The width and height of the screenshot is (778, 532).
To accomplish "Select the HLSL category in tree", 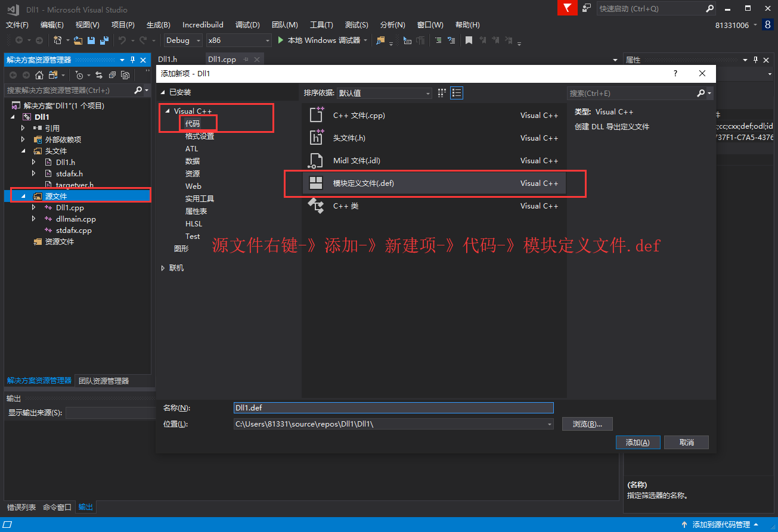I will 194,224.
